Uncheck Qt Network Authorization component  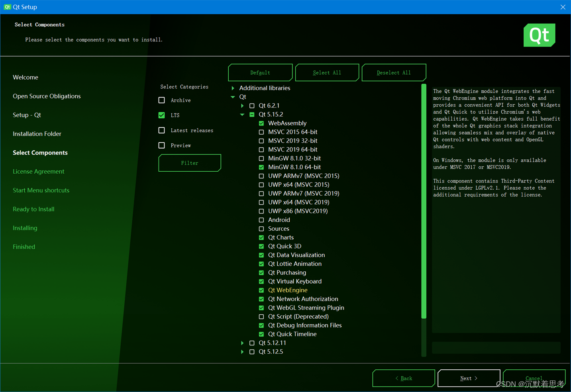pos(261,299)
